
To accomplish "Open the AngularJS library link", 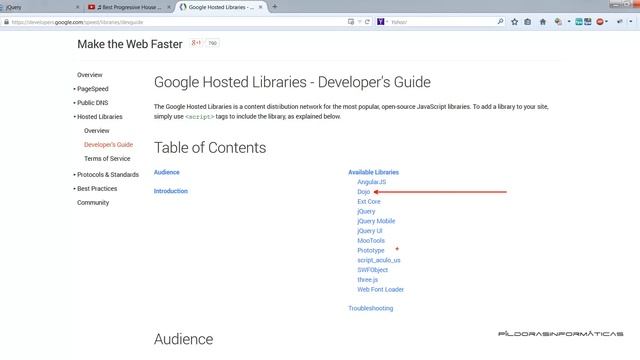I will click(371, 182).
